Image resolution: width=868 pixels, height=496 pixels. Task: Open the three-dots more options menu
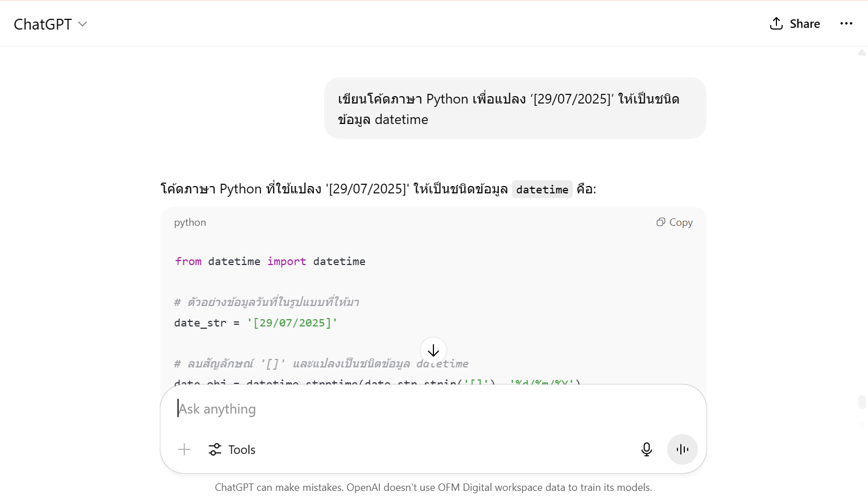(x=846, y=24)
